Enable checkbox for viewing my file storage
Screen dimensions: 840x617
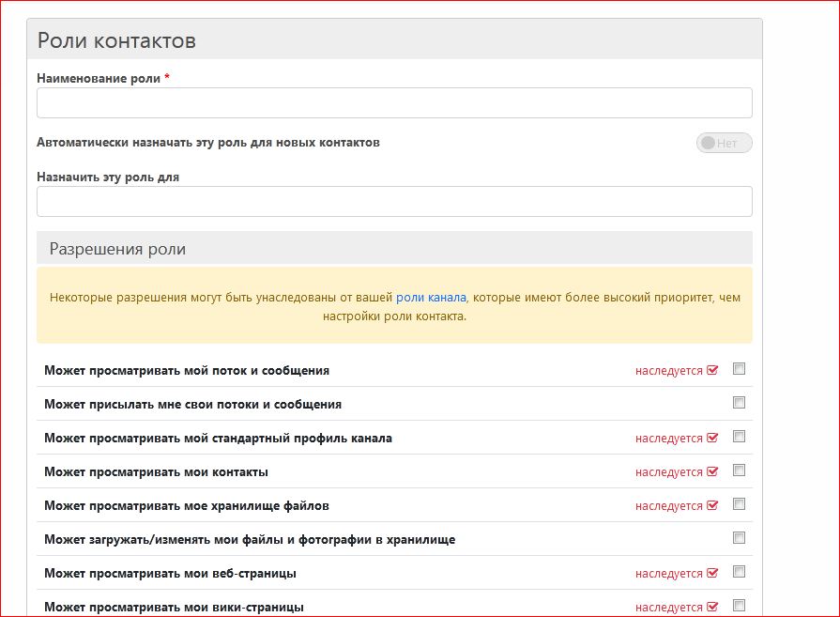tap(739, 504)
